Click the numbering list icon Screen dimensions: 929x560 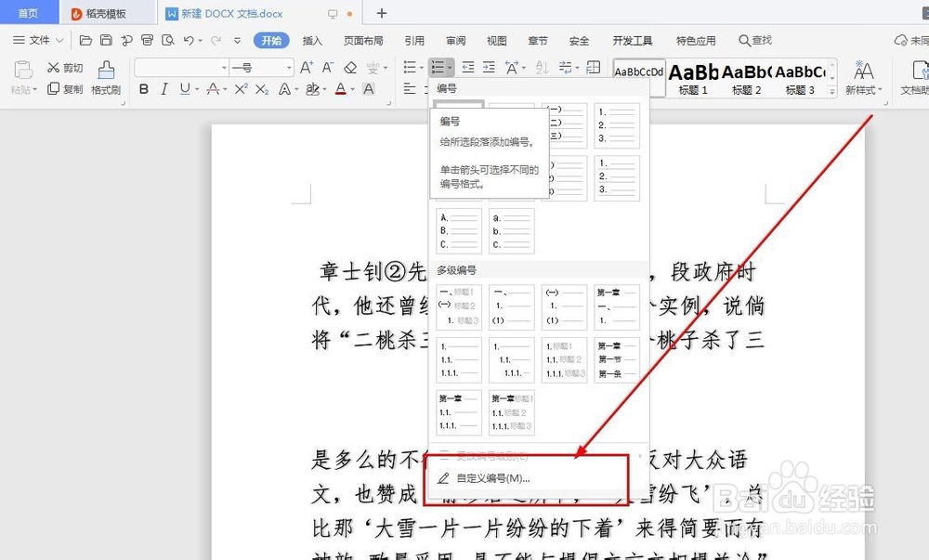438,68
